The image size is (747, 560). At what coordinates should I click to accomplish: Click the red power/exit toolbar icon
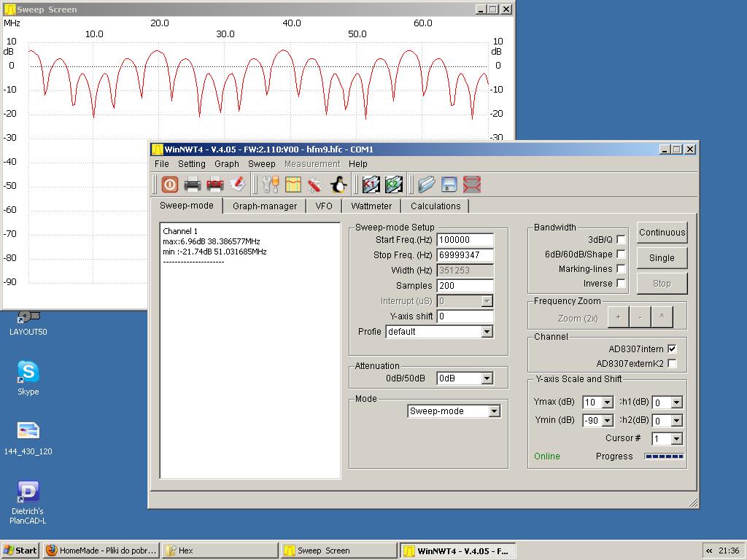(170, 184)
